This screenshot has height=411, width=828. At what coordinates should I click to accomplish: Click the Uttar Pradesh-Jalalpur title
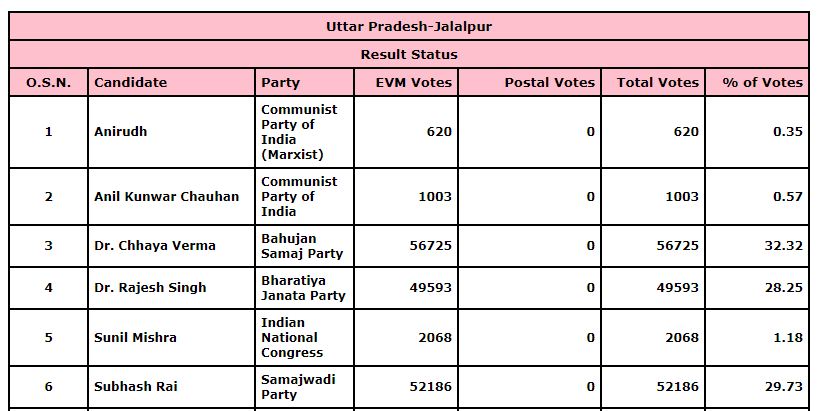click(x=408, y=26)
